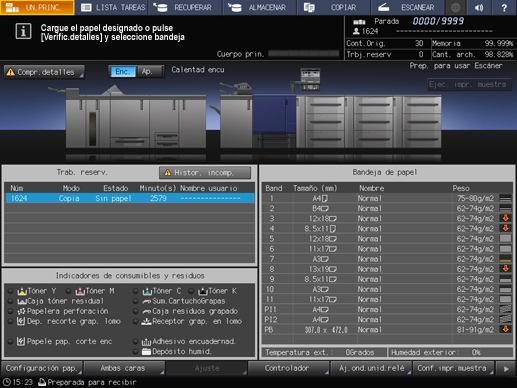Viewport: 517px width, 388px height.
Task: Open help with the question mark icon
Action: pyautogui.click(x=504, y=7)
